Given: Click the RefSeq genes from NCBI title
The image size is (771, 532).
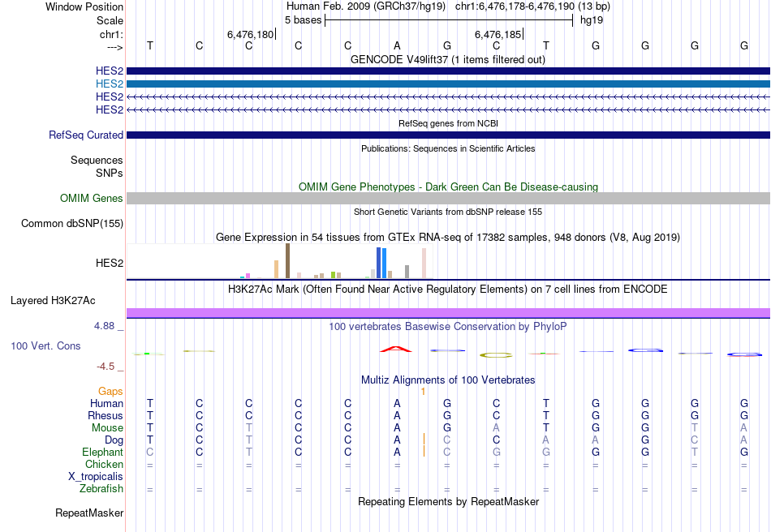Looking at the screenshot, I should 448,123.
